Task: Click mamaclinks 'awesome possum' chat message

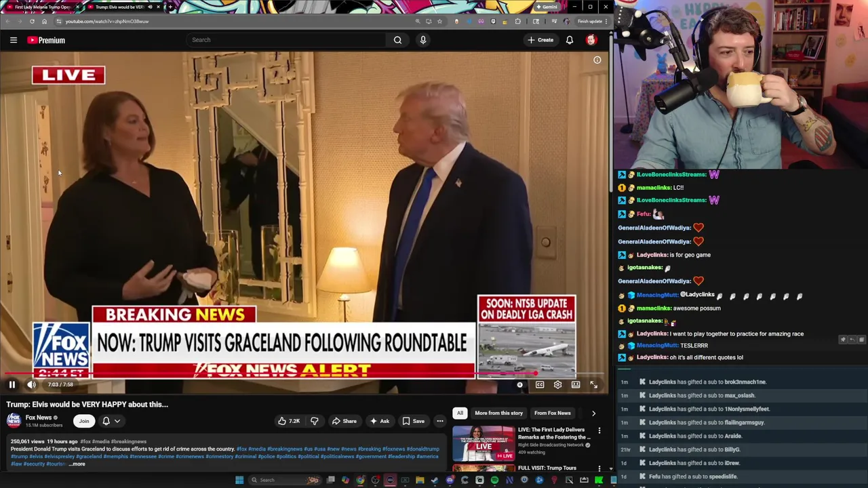Action: coord(671,308)
